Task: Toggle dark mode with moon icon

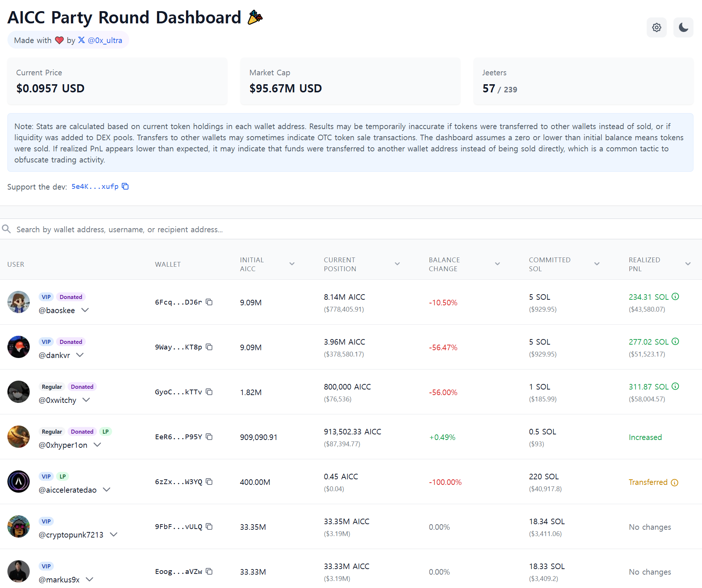Action: [x=683, y=27]
